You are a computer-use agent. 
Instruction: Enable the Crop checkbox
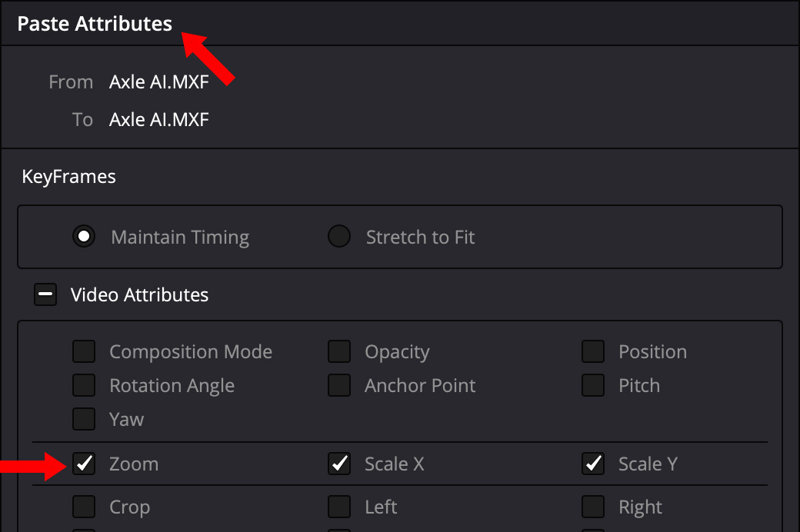point(84,507)
